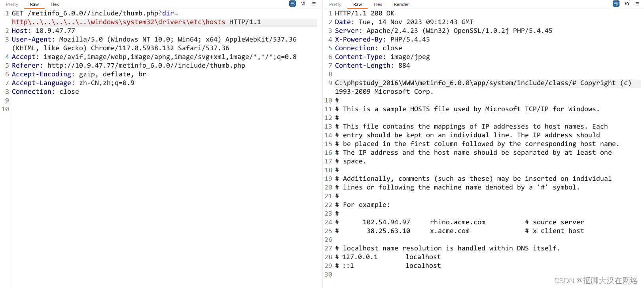The image size is (644, 288).
Task: Click the 'Additionally, comments (such as these)' line
Action: coord(474,179)
